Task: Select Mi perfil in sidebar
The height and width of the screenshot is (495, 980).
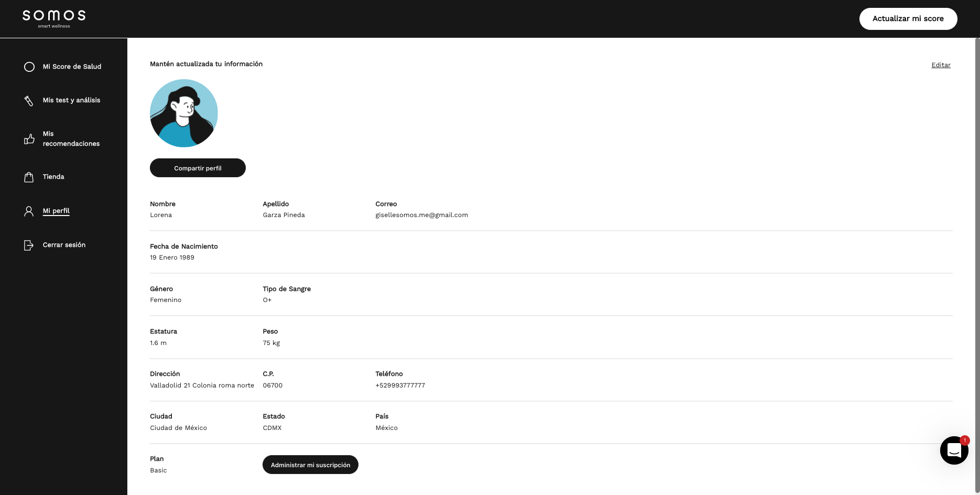Action: tap(56, 211)
